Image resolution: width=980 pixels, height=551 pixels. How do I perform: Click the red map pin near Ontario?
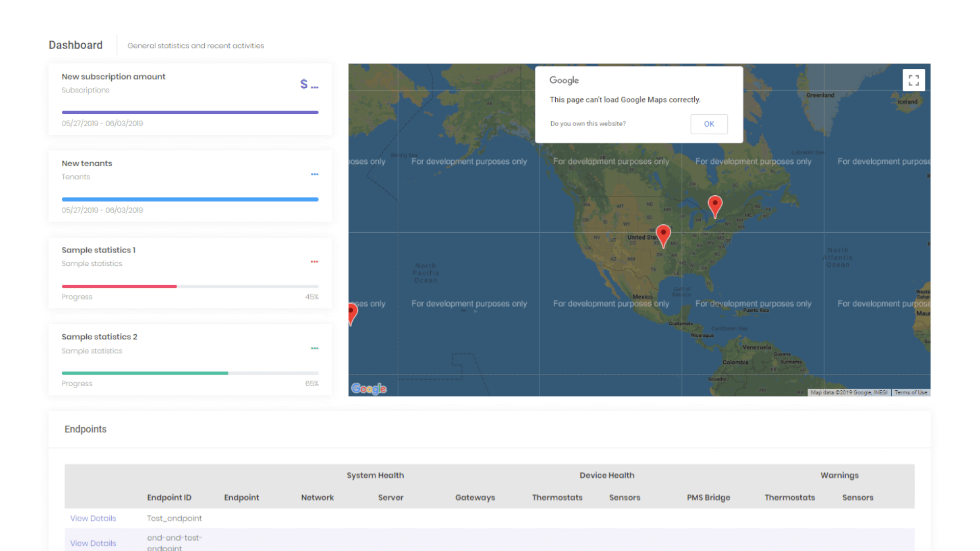tap(715, 207)
